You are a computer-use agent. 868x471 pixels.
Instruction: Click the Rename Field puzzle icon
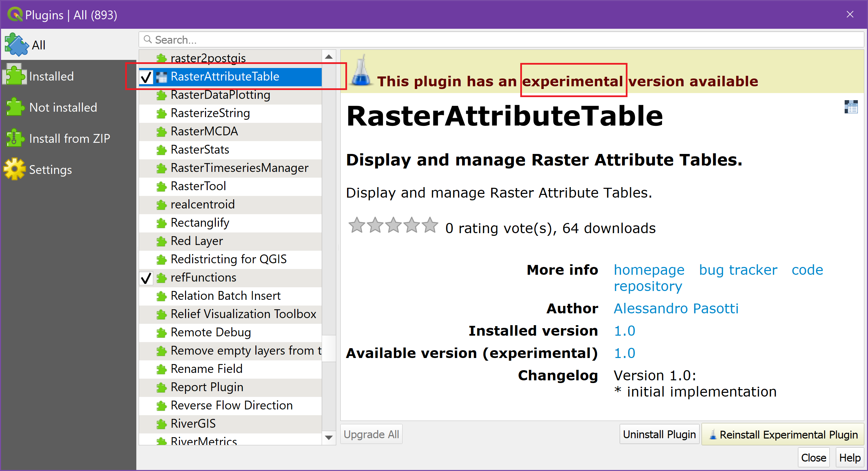point(162,369)
